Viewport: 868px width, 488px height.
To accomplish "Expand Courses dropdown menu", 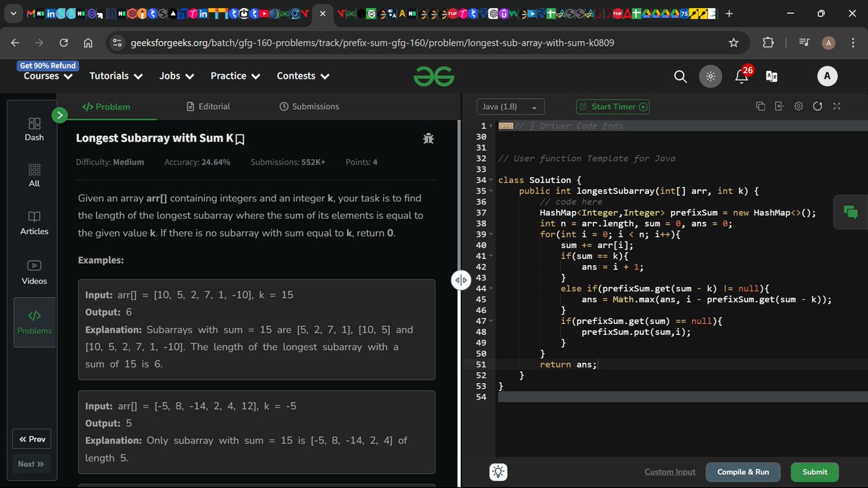I will pyautogui.click(x=48, y=76).
